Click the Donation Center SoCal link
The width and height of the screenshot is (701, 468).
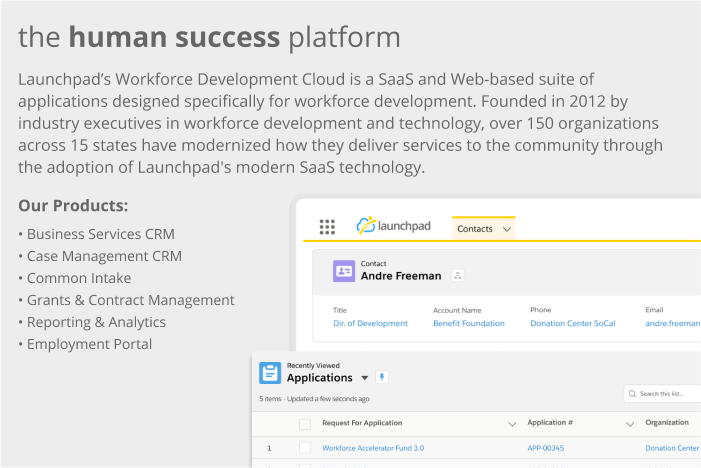(x=573, y=323)
